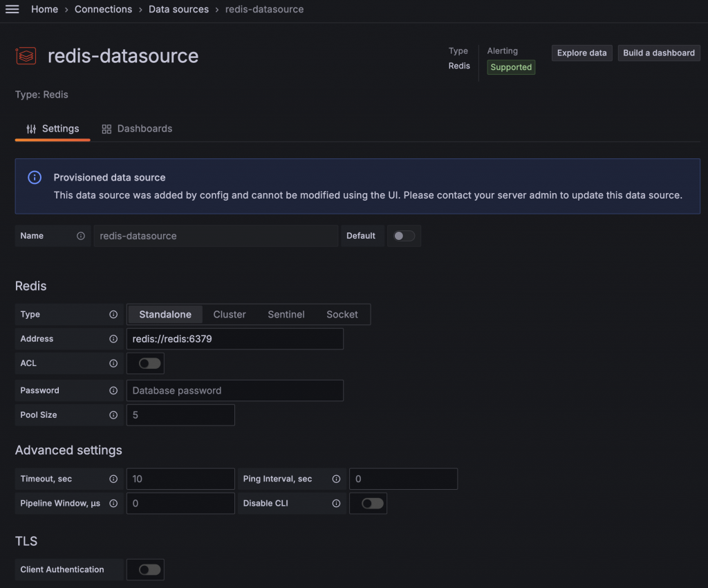Viewport: 708px width, 588px height.
Task: Show info tooltip for Pool Size
Action: 113,415
